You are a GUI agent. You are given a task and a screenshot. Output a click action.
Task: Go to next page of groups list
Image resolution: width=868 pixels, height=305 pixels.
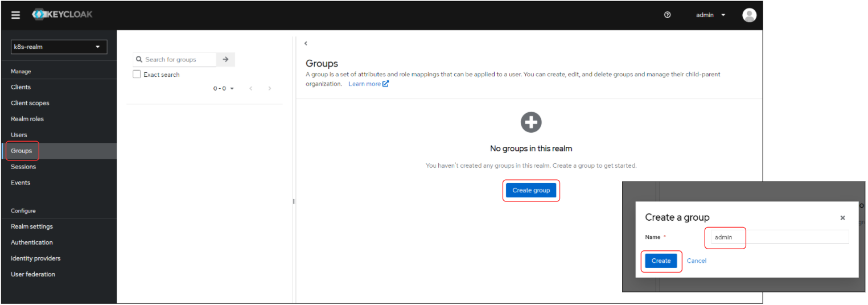click(x=270, y=88)
